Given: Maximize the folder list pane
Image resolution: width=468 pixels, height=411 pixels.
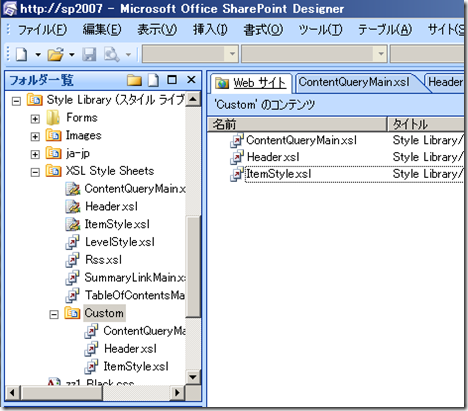Looking at the screenshot, I should (172, 80).
